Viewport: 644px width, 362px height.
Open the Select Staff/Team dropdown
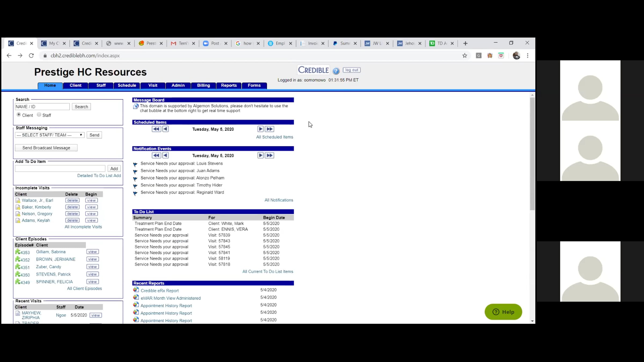[50, 135]
